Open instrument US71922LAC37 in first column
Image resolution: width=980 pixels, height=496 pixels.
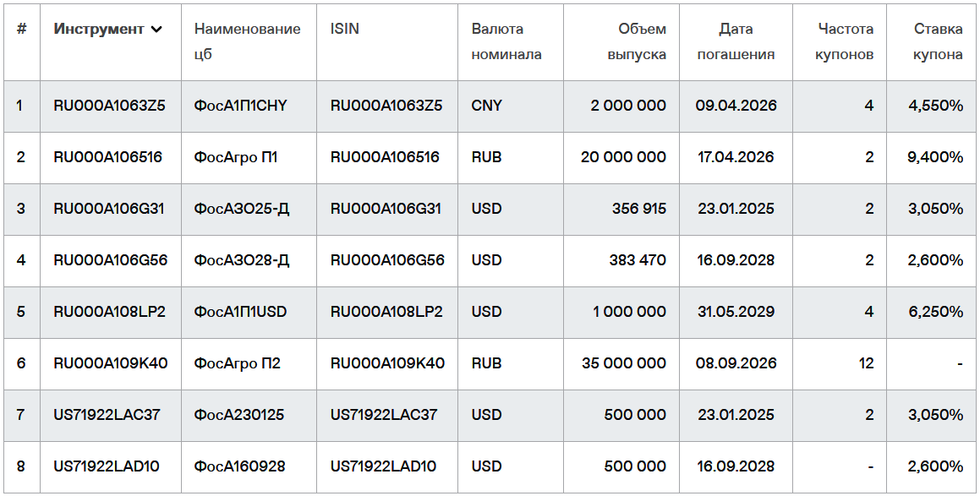(107, 414)
